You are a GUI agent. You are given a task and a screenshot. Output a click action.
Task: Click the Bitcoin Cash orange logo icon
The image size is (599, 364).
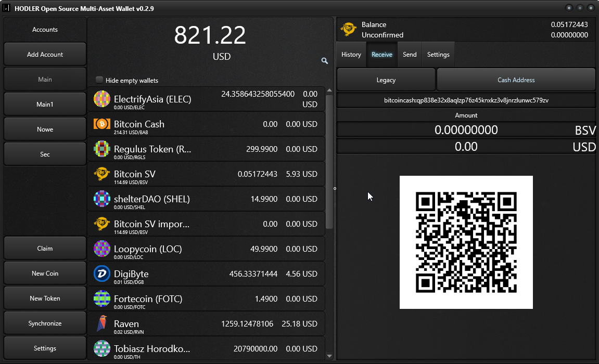pyautogui.click(x=102, y=124)
